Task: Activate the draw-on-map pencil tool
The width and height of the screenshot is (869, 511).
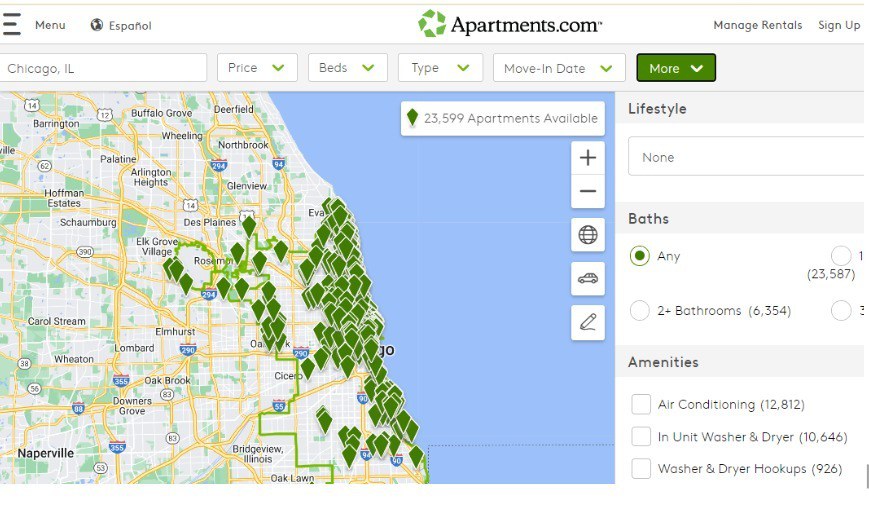Action: pyautogui.click(x=588, y=322)
